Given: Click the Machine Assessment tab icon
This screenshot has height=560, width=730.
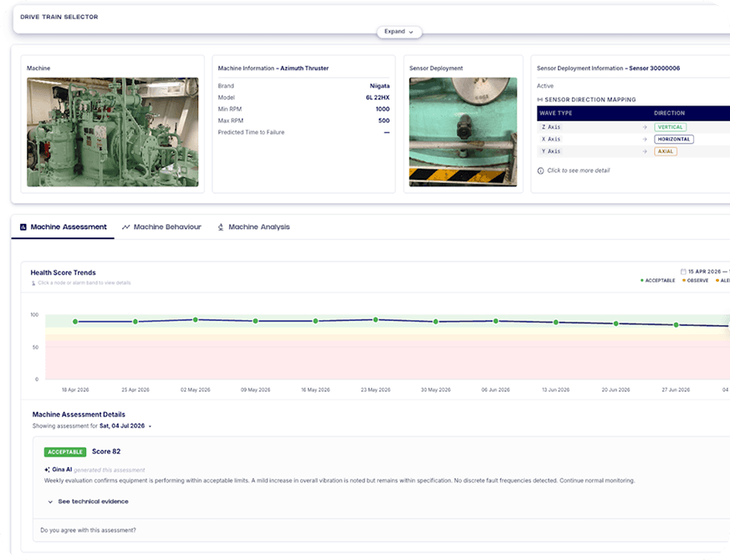Looking at the screenshot, I should (x=23, y=227).
